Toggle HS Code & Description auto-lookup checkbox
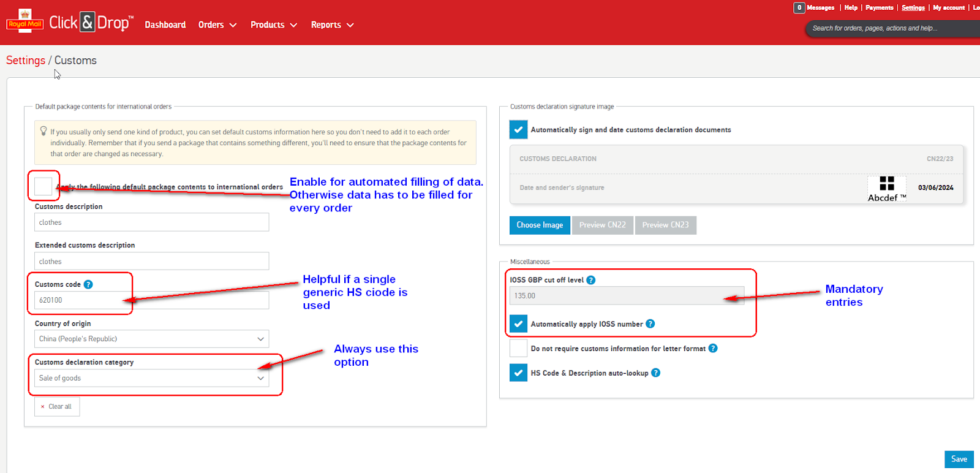The width and height of the screenshot is (980, 473). click(519, 373)
